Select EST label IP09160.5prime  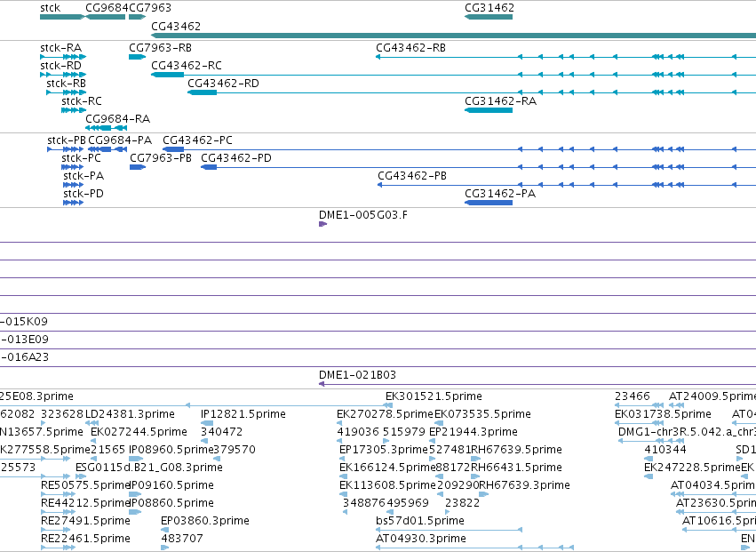coord(171,486)
